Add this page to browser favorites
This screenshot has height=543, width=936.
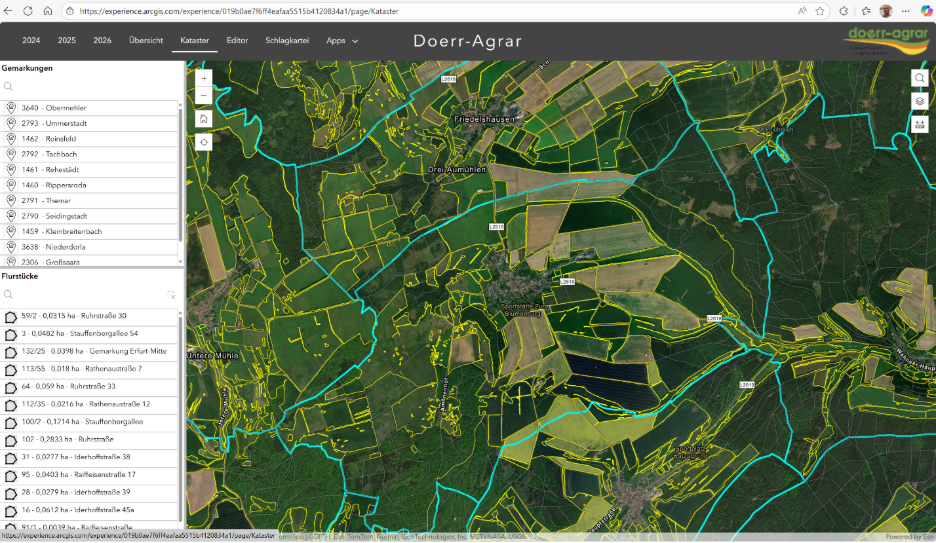820,11
